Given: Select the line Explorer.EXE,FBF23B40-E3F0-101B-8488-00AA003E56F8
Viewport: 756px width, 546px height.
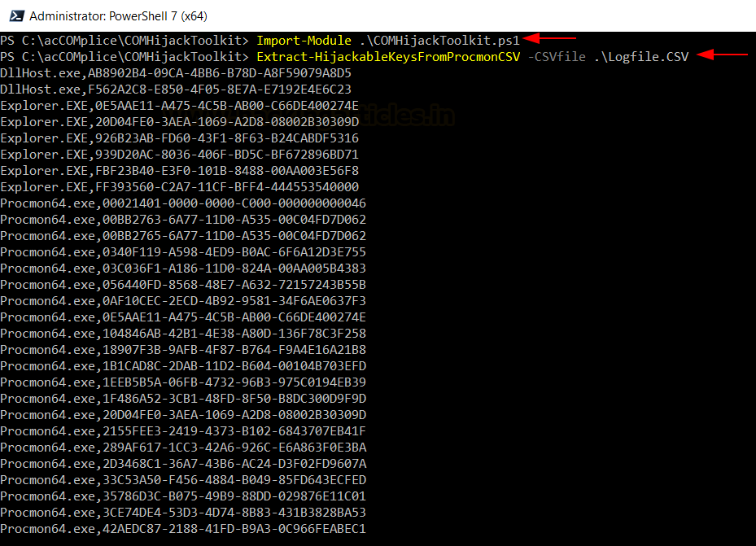Looking at the screenshot, I should coord(179,171).
